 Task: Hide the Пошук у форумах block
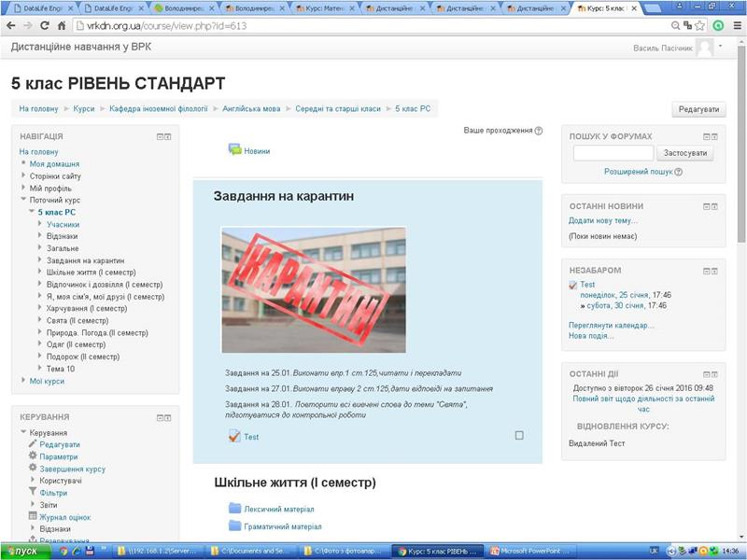tap(707, 136)
